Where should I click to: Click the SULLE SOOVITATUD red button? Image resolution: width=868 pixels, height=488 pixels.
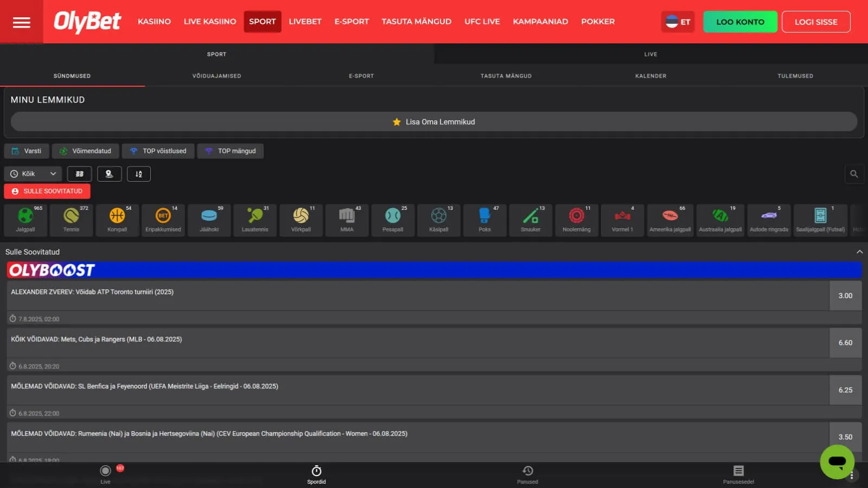[x=47, y=191]
